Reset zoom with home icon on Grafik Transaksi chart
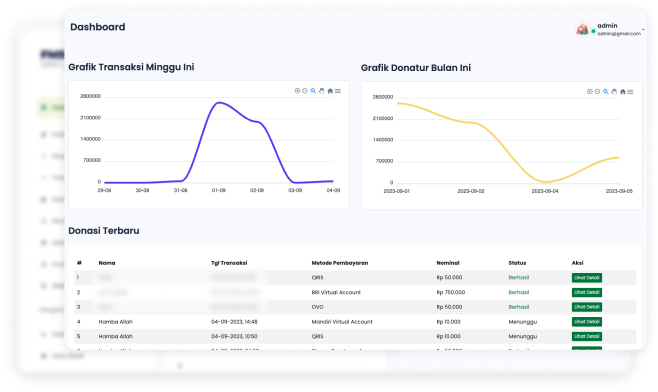The height and width of the screenshot is (392, 658). 330,91
